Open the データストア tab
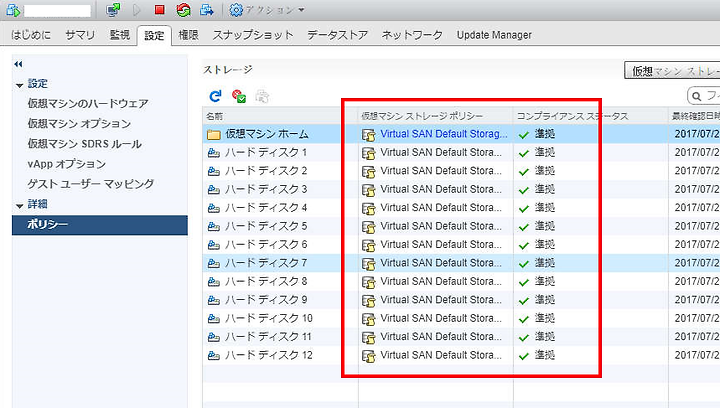Viewport: 720px width, 408px height. click(338, 35)
